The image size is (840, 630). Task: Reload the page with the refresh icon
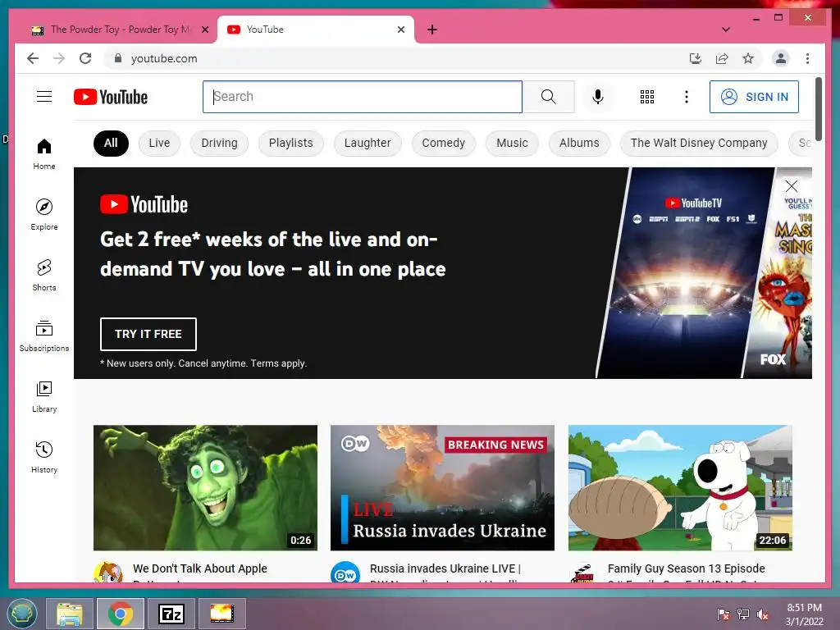(85, 58)
